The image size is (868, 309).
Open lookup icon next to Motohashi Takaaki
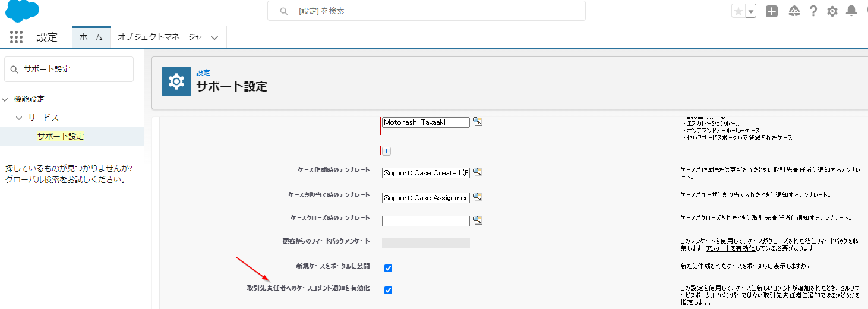point(477,122)
